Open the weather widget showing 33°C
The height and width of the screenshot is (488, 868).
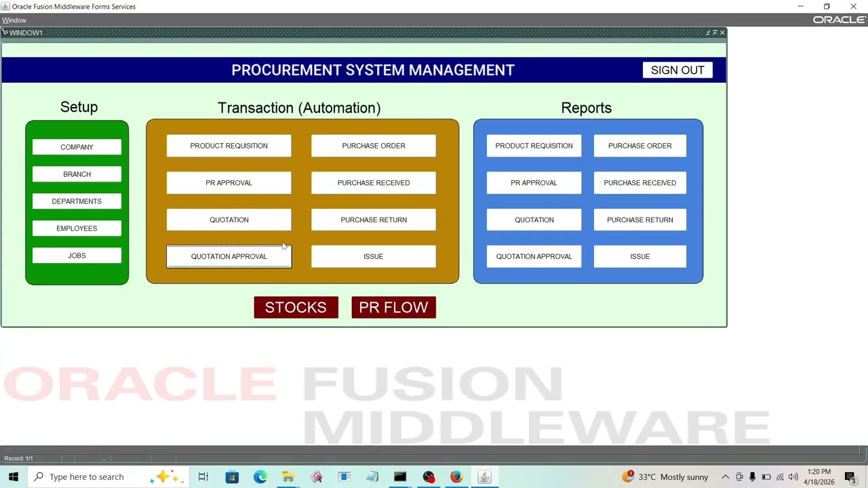[665, 477]
